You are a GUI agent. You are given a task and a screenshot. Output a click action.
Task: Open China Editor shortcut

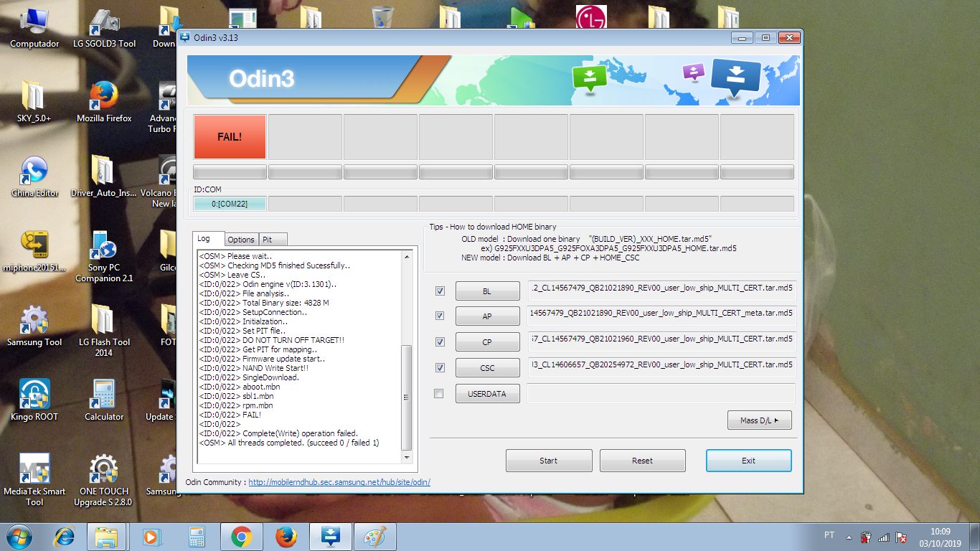tap(34, 176)
